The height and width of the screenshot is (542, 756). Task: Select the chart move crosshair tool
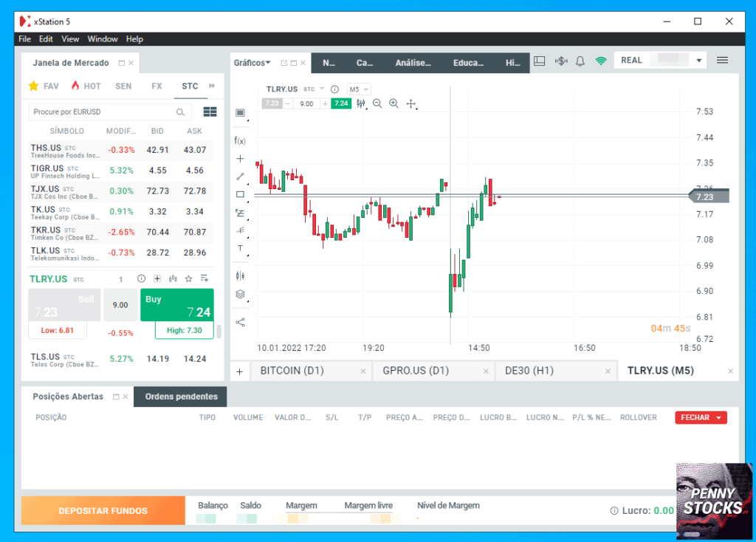410,103
